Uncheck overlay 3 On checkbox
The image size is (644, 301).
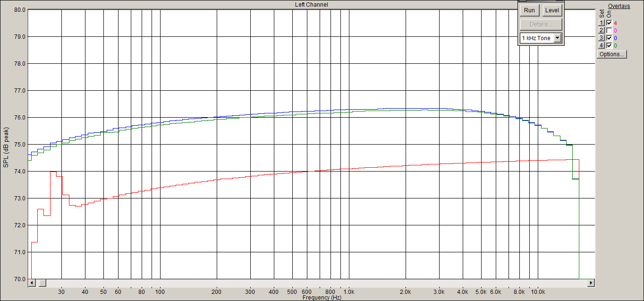click(x=609, y=38)
